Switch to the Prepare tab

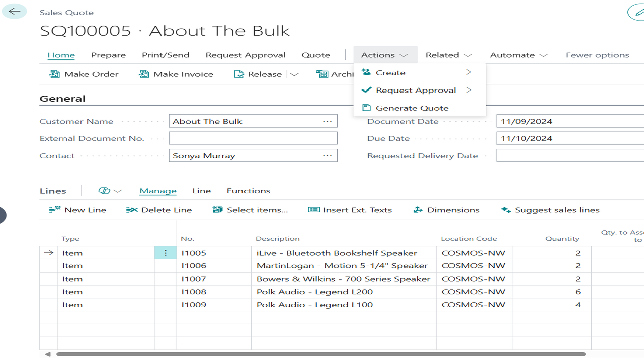pos(108,55)
